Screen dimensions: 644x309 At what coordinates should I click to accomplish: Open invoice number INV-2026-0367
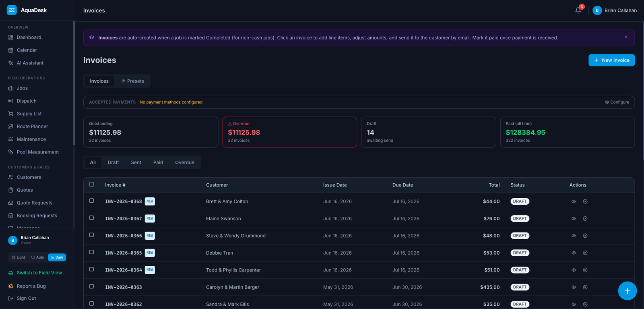pyautogui.click(x=124, y=219)
